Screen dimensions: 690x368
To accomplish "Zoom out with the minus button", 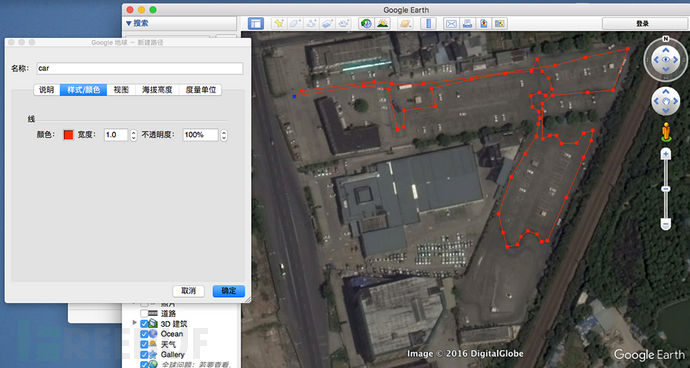I will tap(665, 224).
